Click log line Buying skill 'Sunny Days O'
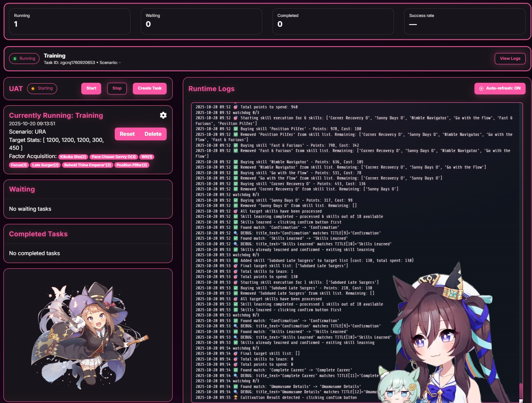 point(274,201)
